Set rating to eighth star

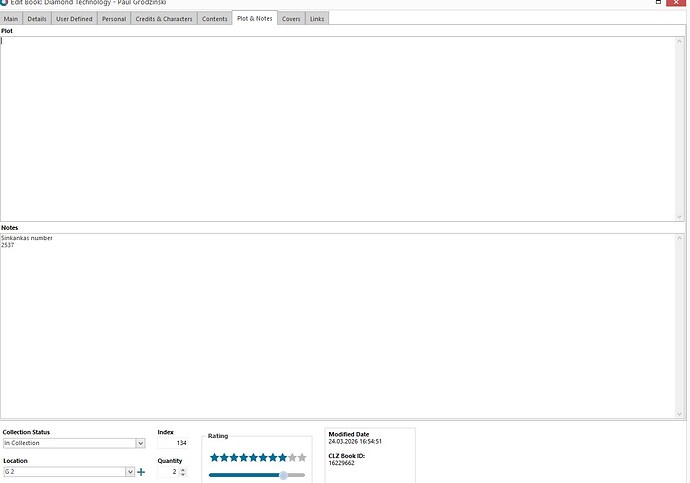pyautogui.click(x=283, y=457)
